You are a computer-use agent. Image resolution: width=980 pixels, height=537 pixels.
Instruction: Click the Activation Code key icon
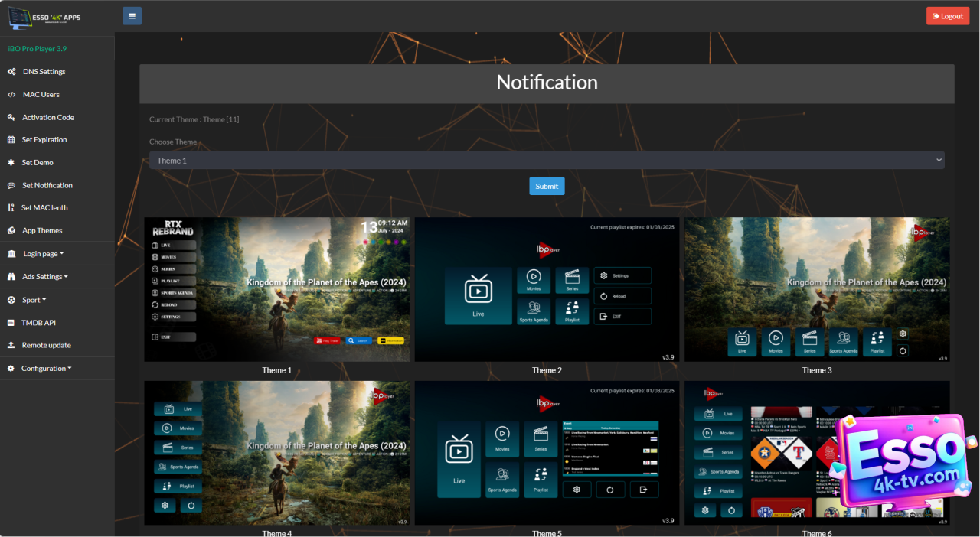pos(11,118)
